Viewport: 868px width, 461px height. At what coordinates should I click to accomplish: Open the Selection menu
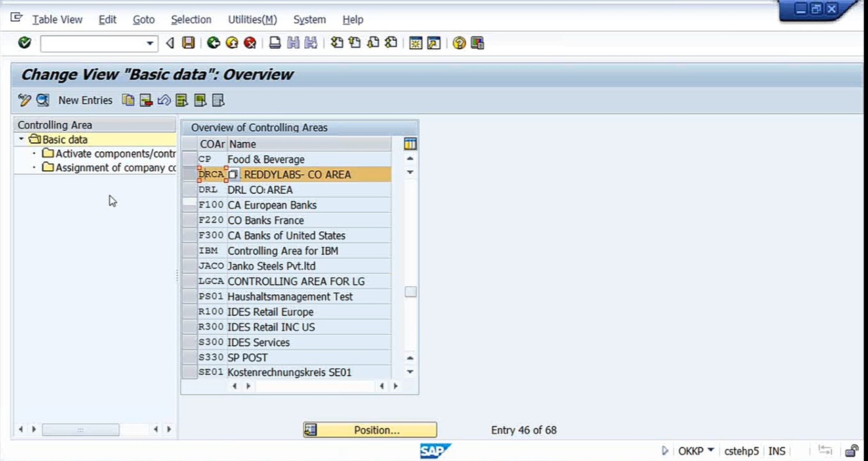click(x=191, y=20)
